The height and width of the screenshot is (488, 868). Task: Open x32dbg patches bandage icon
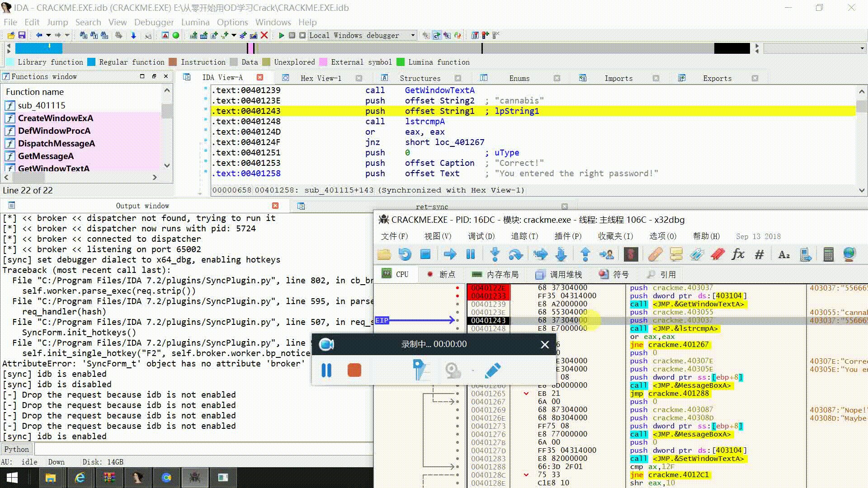pyautogui.click(x=655, y=254)
